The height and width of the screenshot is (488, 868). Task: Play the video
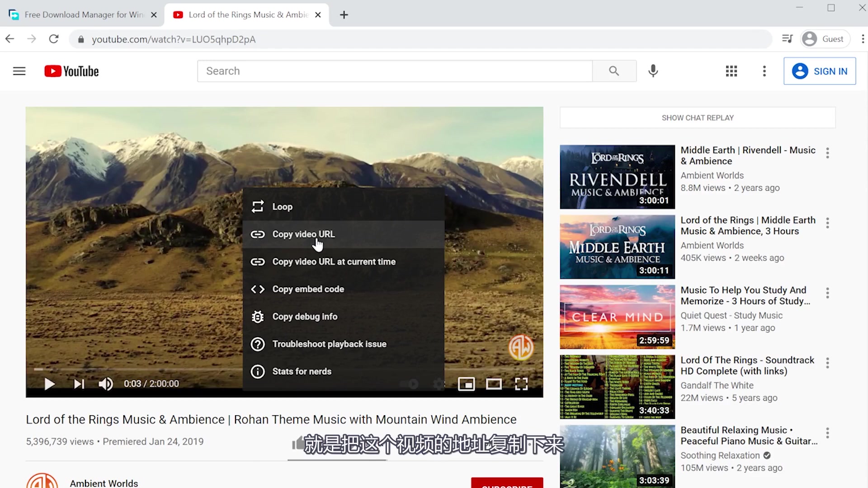[49, 384]
